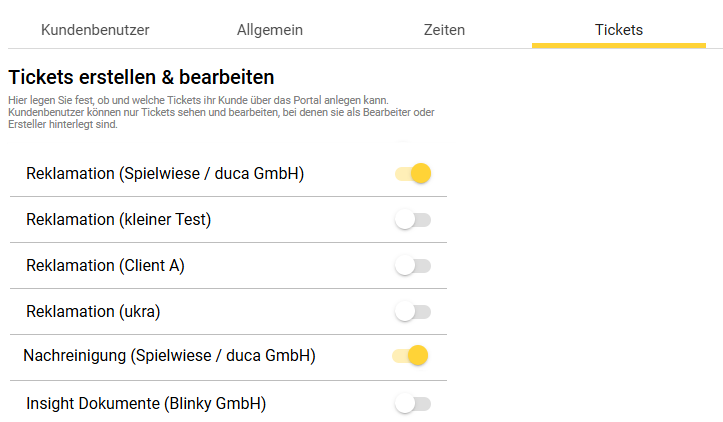723x422 pixels.
Task: Click the Nachreinigung (Spielwiese / duca GmbH) label
Action: click(169, 355)
